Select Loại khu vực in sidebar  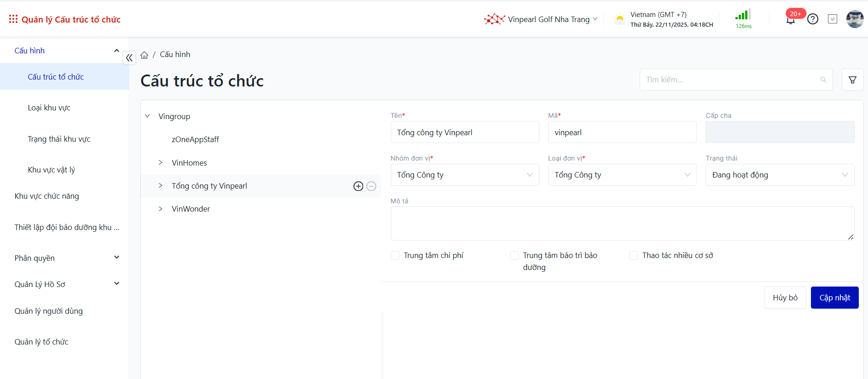click(x=49, y=108)
